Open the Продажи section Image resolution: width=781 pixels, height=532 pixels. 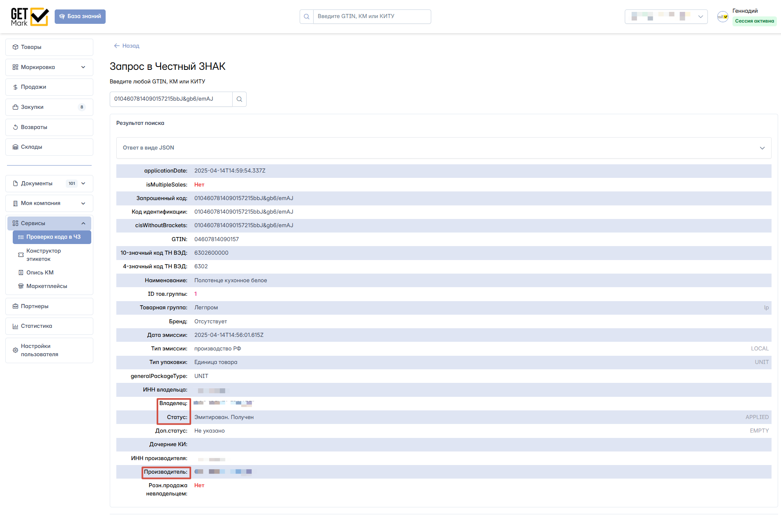49,87
